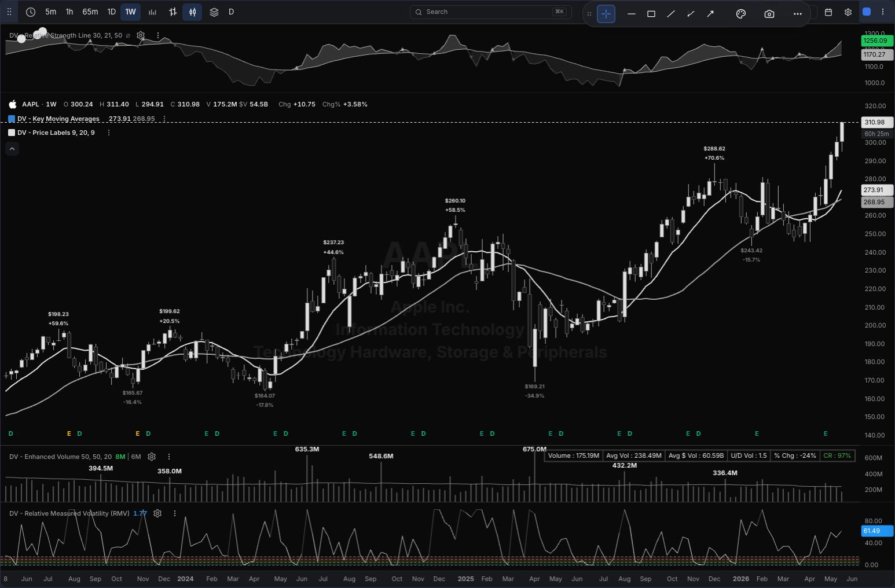The width and height of the screenshot is (895, 588).
Task: Open RMV indicator settings gear
Action: click(x=157, y=513)
